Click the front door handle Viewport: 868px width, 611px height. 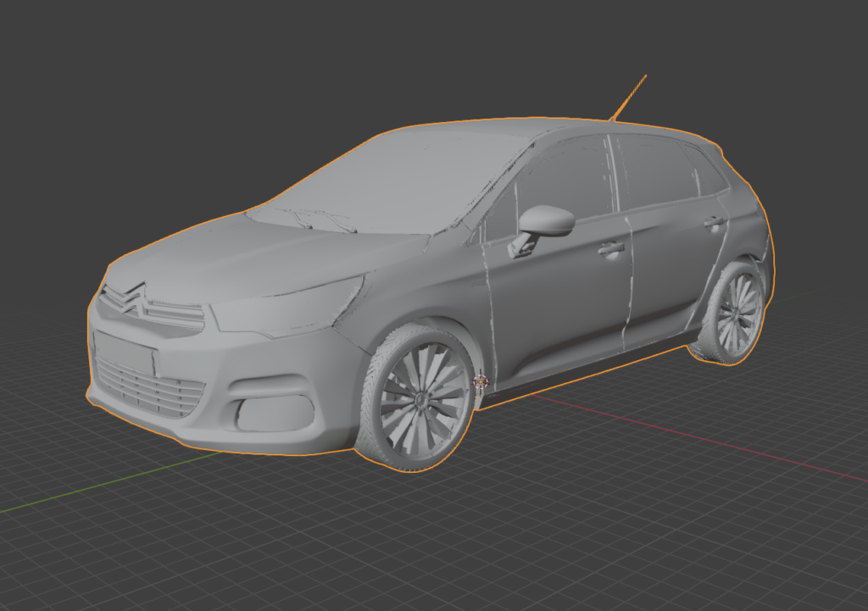612,249
